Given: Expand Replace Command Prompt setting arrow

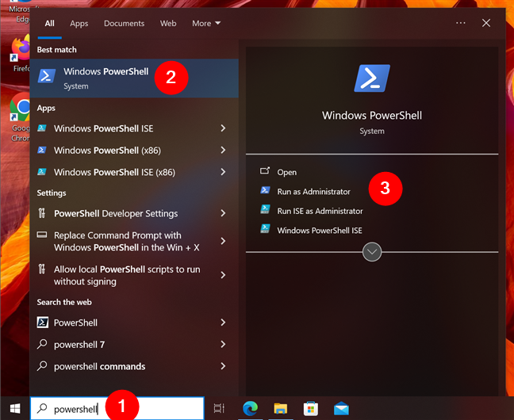Looking at the screenshot, I should (x=223, y=241).
